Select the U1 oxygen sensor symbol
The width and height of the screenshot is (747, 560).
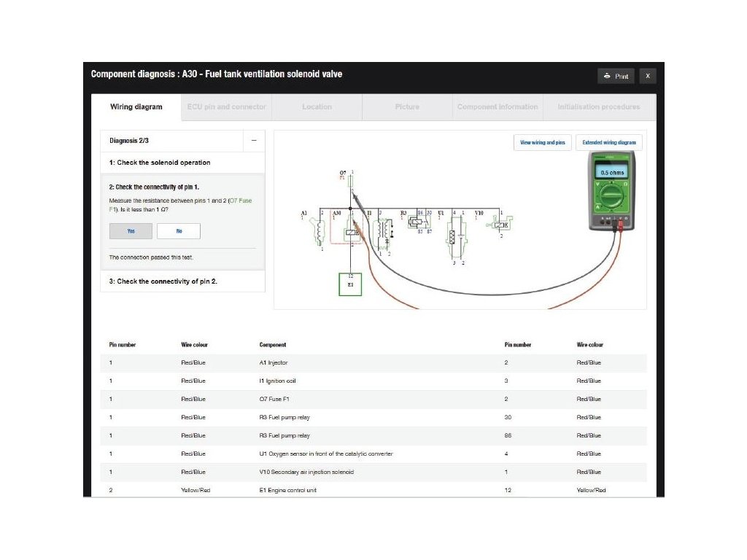point(455,237)
